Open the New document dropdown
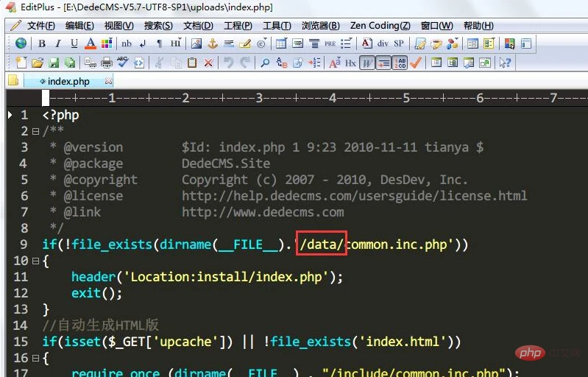Image resolution: width=588 pixels, height=377 pixels. 21,63
